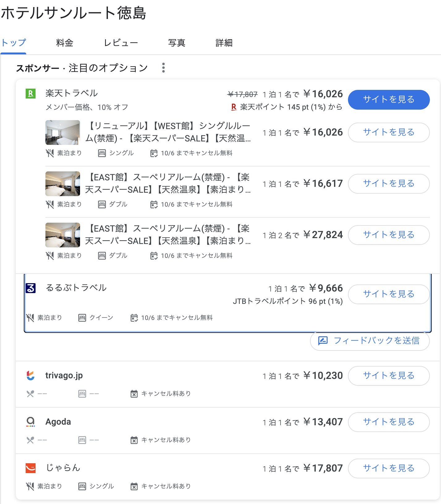Viewport: 441px width, 504px height.
Task: Open the ¥16,617 EAST館 room thumbnail
Action: [x=63, y=184]
